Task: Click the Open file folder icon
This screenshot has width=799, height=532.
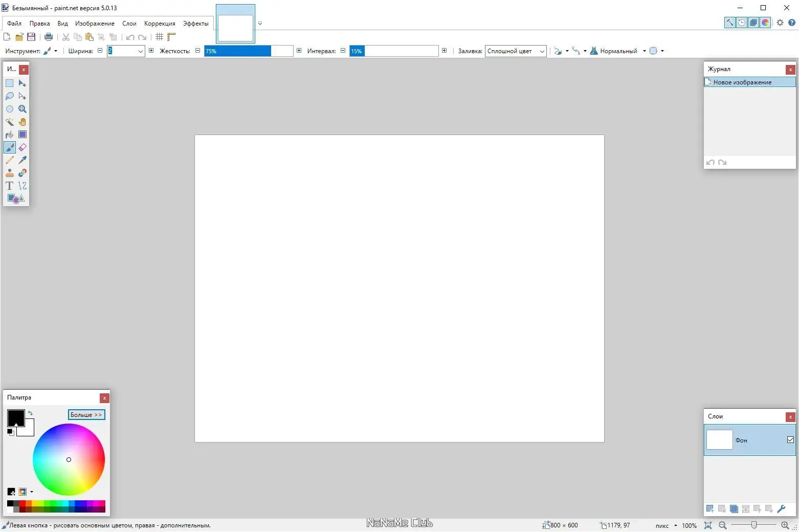Action: 19,37
